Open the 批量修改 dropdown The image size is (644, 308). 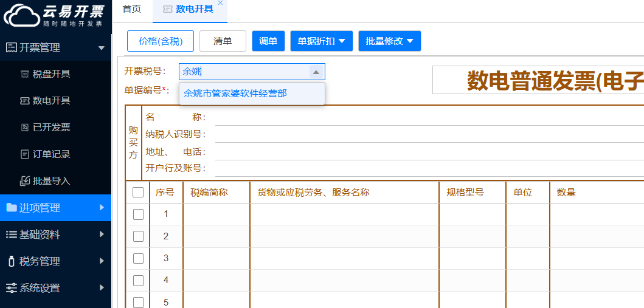pyautogui.click(x=390, y=41)
